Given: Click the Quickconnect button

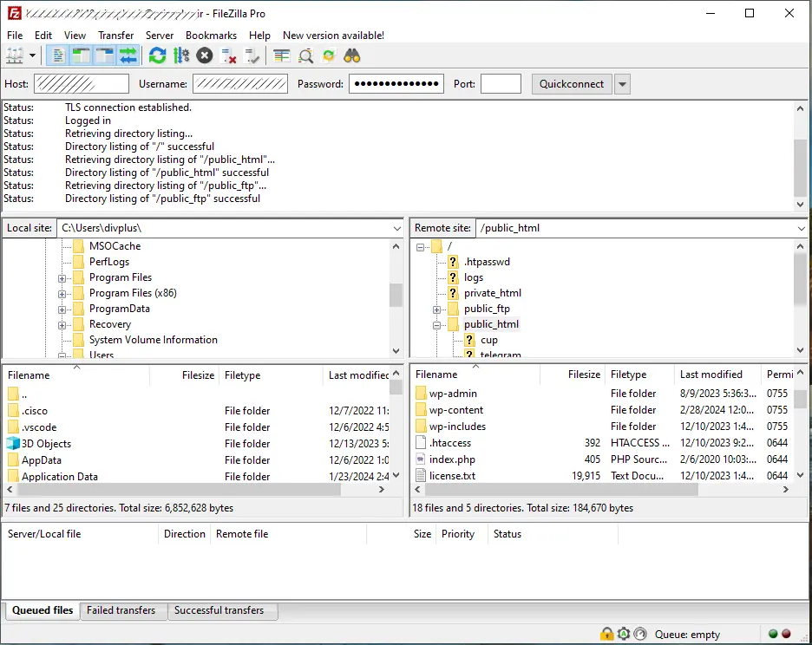Looking at the screenshot, I should (x=573, y=84).
